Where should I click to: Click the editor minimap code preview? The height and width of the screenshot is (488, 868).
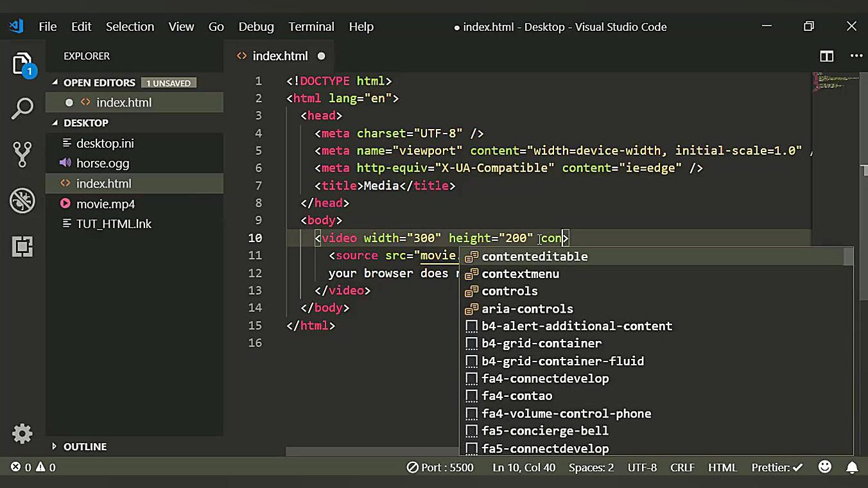tap(835, 82)
